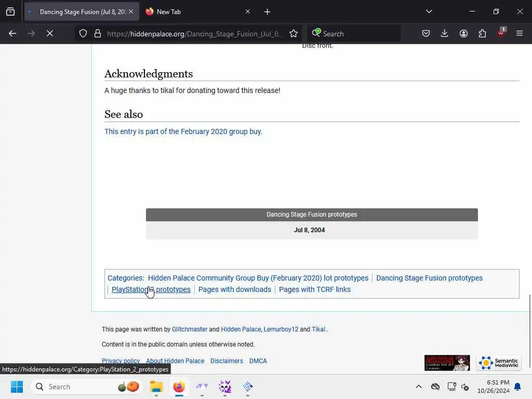Open Pages with downloads category
The height and width of the screenshot is (399, 532).
coord(235,290)
